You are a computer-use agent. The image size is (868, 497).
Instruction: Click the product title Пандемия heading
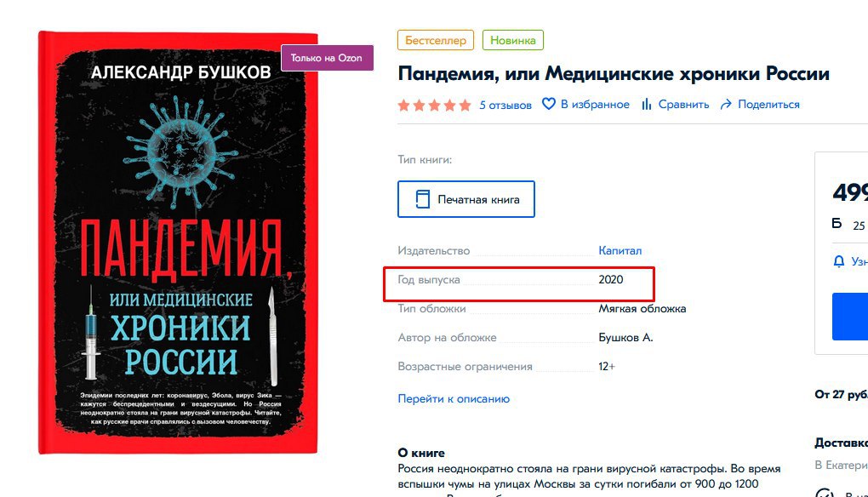pyautogui.click(x=614, y=73)
